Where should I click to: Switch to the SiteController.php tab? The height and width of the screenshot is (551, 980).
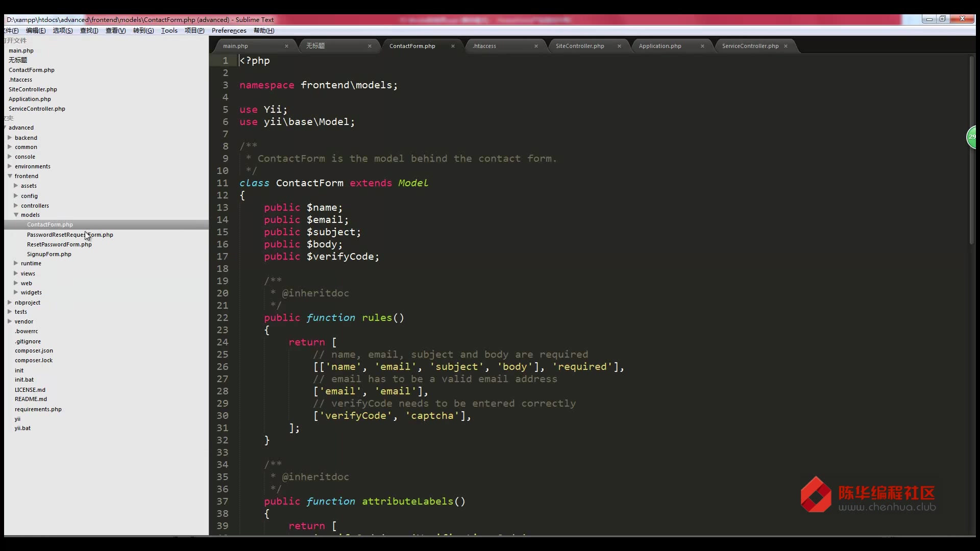click(579, 46)
